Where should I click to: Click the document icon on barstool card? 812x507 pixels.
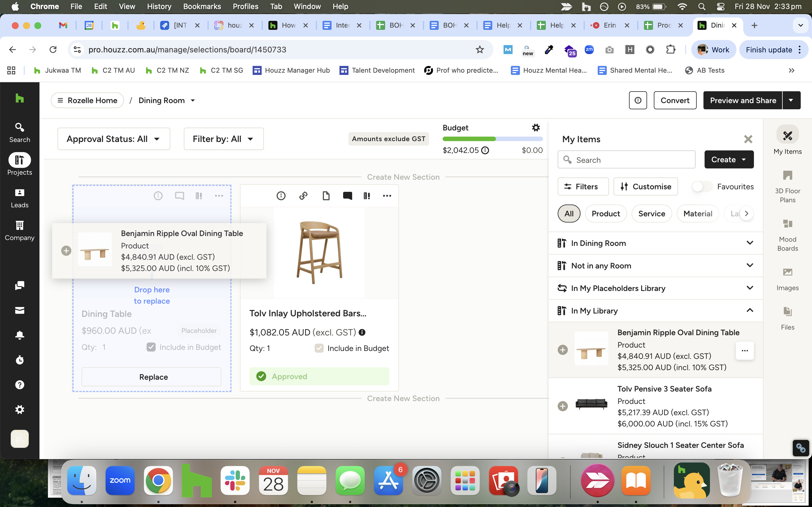coord(326,195)
